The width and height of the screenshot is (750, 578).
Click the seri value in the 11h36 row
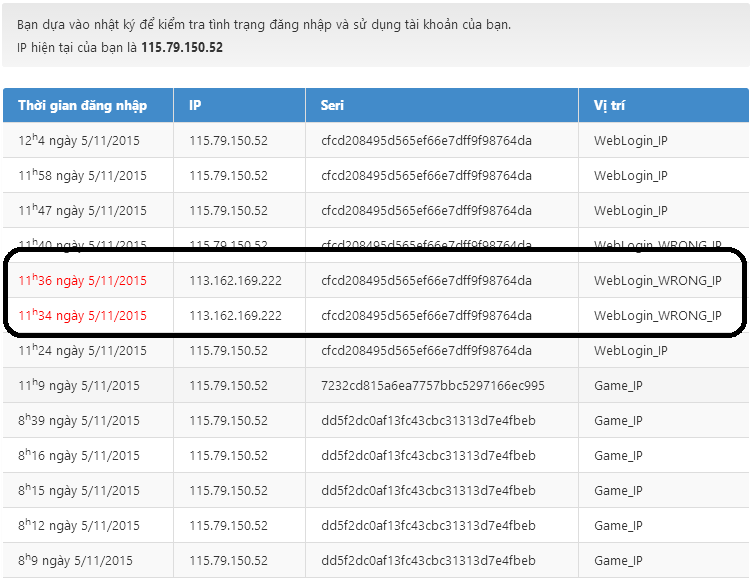click(426, 281)
